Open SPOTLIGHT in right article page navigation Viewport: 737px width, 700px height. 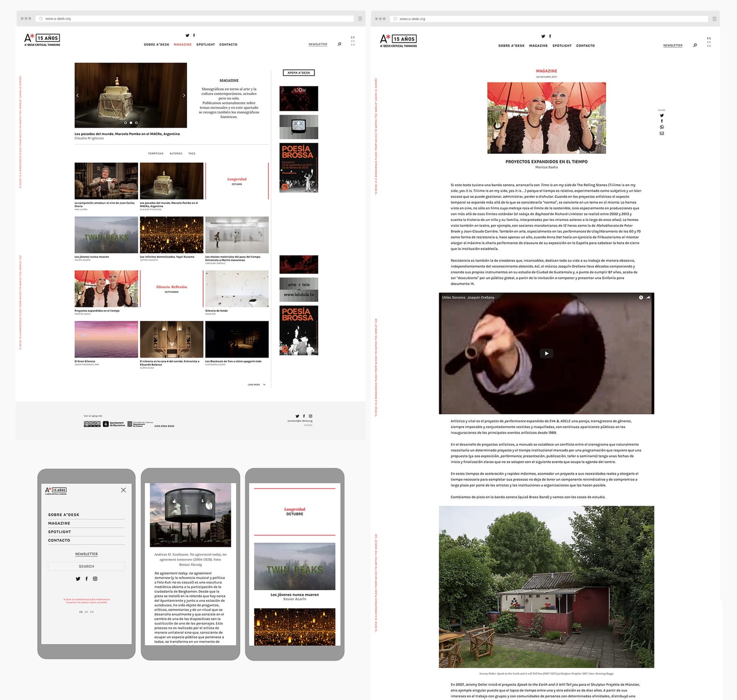tap(562, 46)
